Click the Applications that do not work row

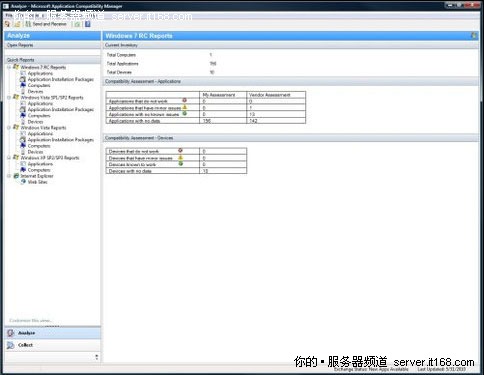click(206, 101)
